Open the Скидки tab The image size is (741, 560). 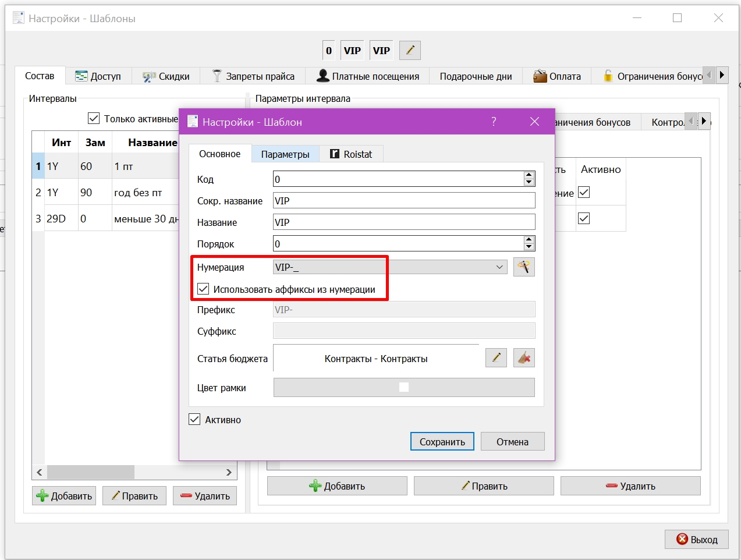166,76
